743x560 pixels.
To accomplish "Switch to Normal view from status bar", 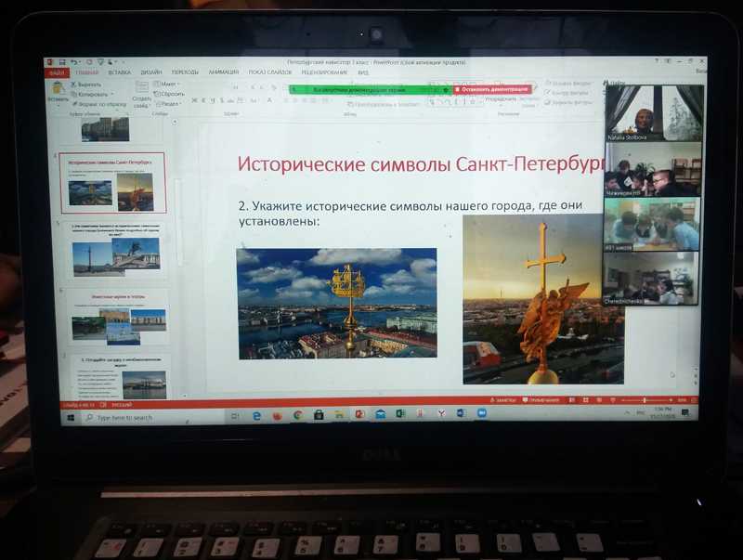I will pos(572,400).
